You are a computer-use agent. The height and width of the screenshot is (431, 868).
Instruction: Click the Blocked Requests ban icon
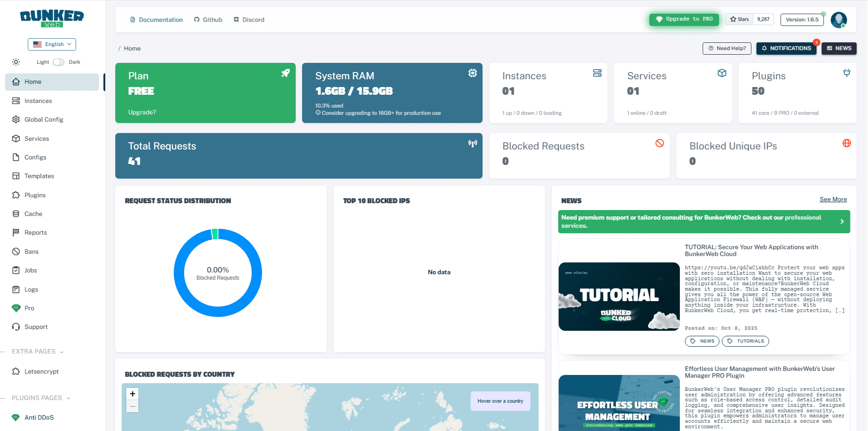pyautogui.click(x=659, y=143)
